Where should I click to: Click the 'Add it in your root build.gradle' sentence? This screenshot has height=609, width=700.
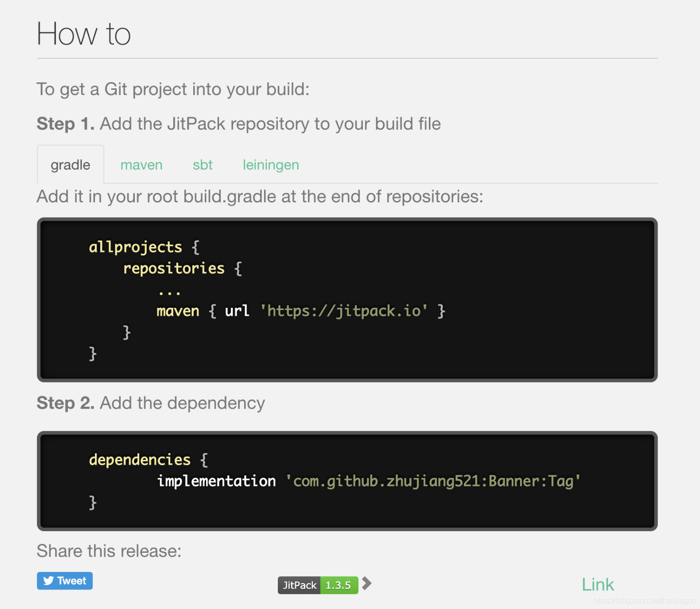click(260, 197)
